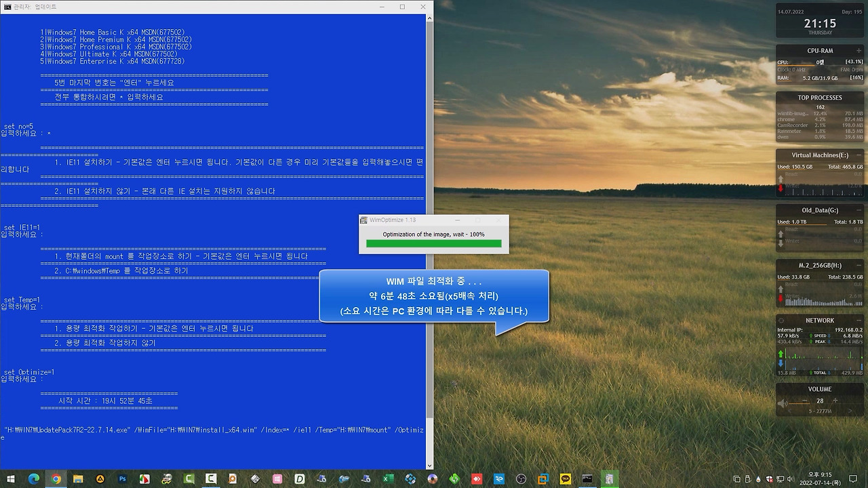Open the white D app icon

click(x=299, y=479)
